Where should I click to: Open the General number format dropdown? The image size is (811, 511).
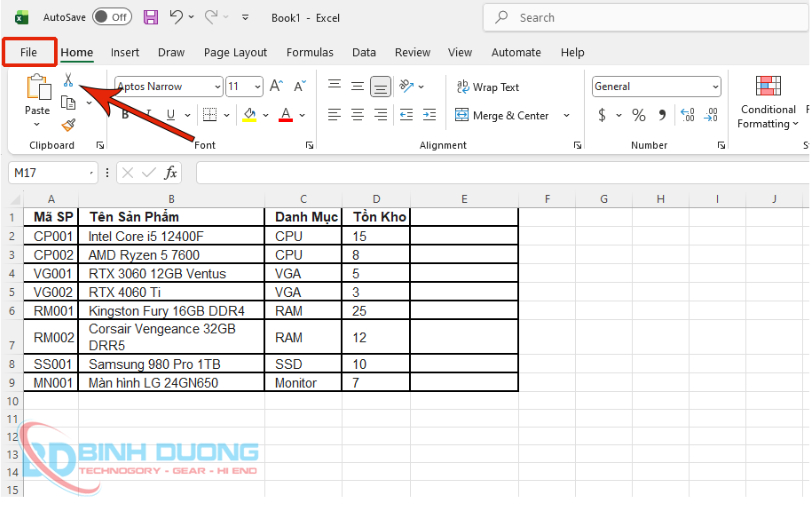[715, 87]
